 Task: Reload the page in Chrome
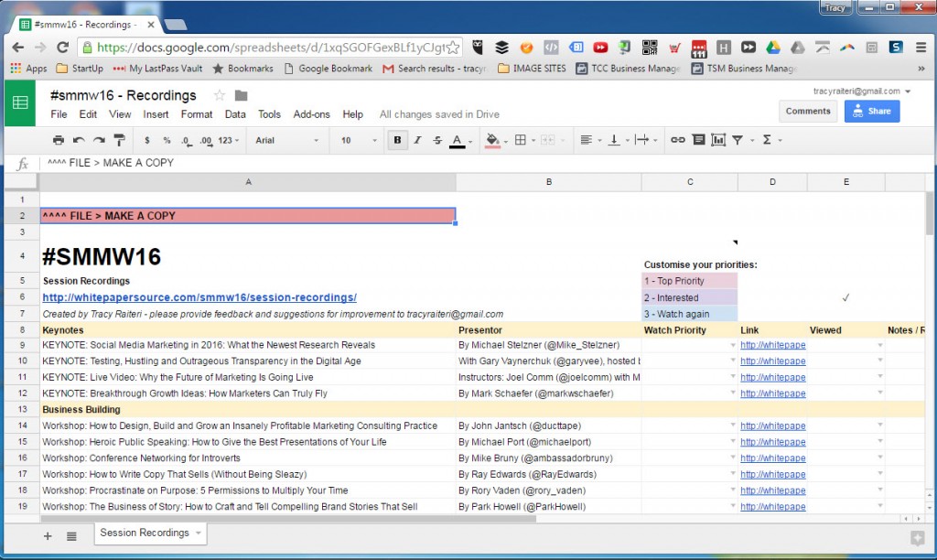point(62,48)
